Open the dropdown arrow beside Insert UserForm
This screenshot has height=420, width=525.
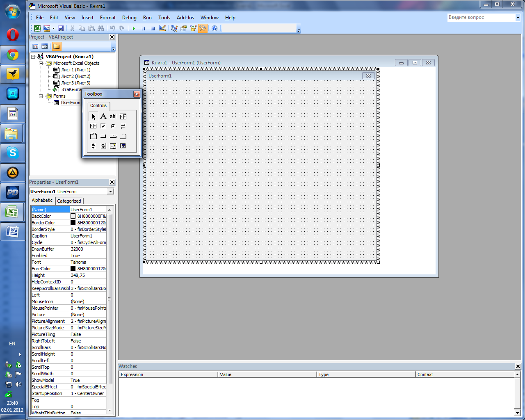(53, 28)
